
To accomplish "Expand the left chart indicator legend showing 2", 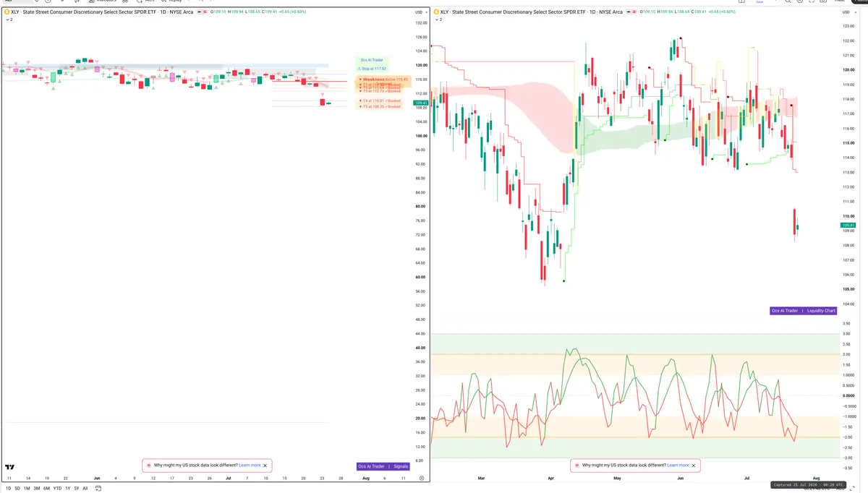I will point(9,20).
